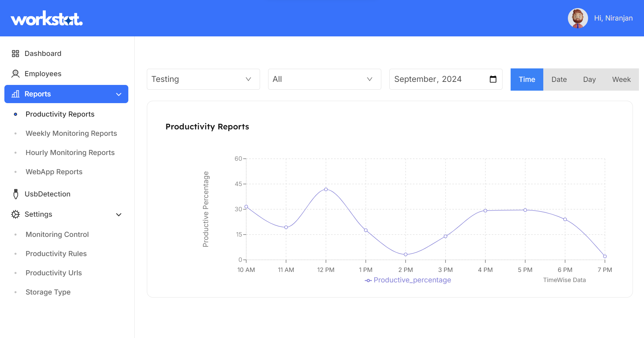The width and height of the screenshot is (644, 338).
Task: Select the Employees person icon
Action: click(15, 73)
